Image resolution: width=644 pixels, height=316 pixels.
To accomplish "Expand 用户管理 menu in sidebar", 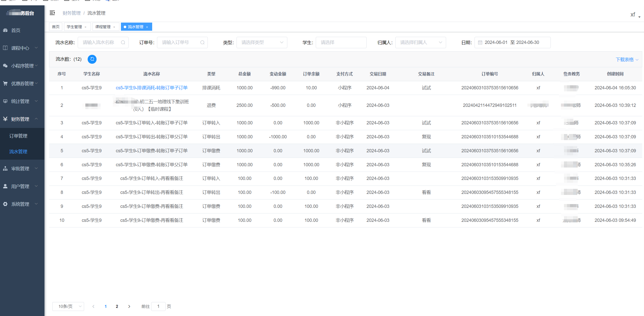I will tap(22, 186).
